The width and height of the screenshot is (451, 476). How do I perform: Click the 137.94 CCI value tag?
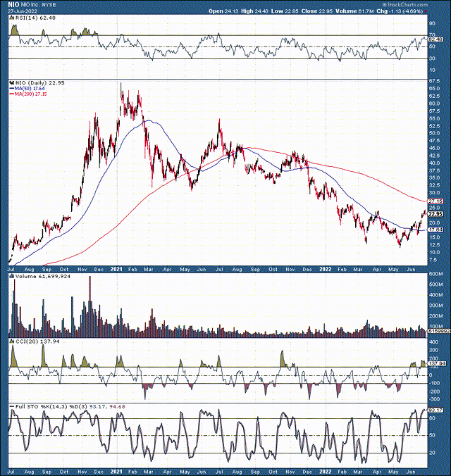click(437, 363)
